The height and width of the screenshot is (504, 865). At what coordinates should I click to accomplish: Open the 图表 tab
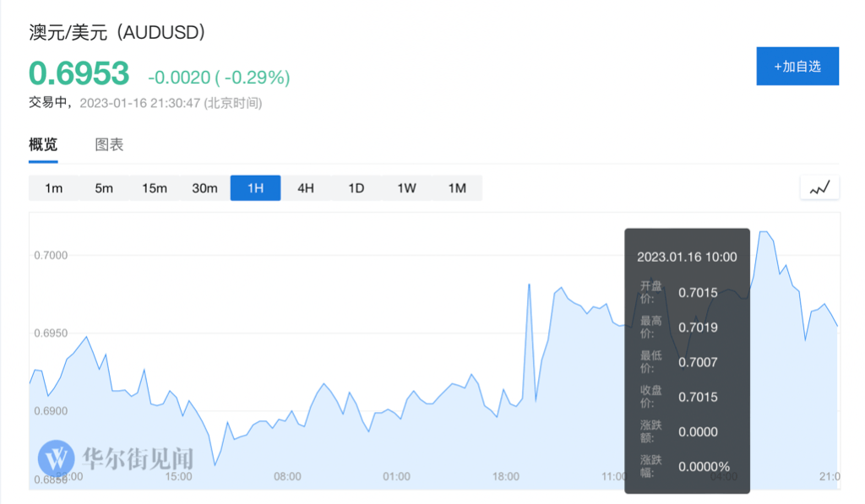[x=109, y=144]
